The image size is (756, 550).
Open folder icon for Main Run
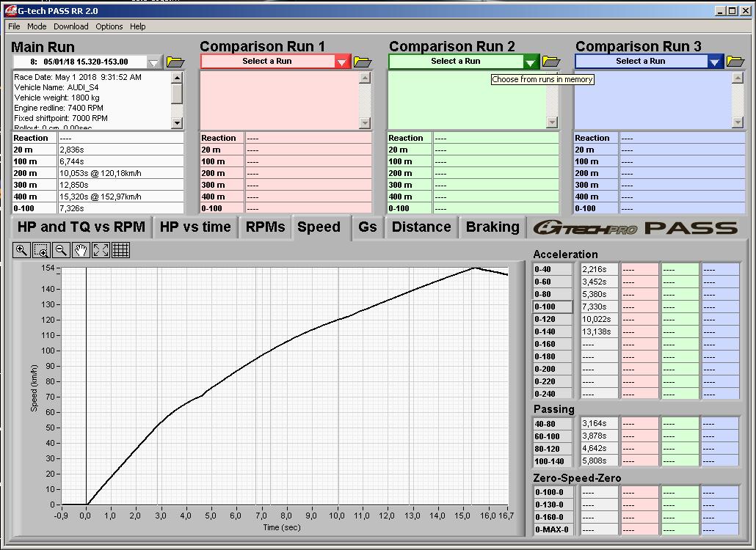(175, 62)
